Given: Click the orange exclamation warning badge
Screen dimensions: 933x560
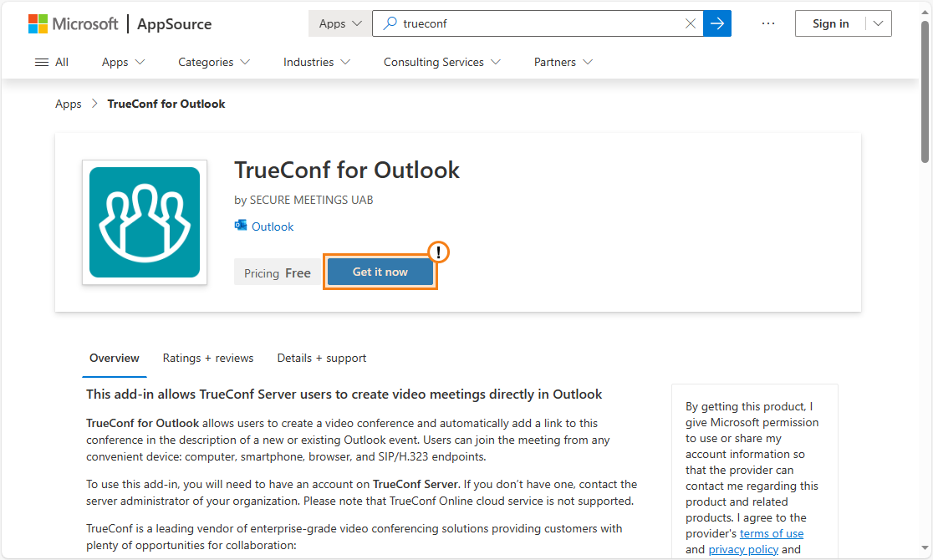Looking at the screenshot, I should (439, 252).
